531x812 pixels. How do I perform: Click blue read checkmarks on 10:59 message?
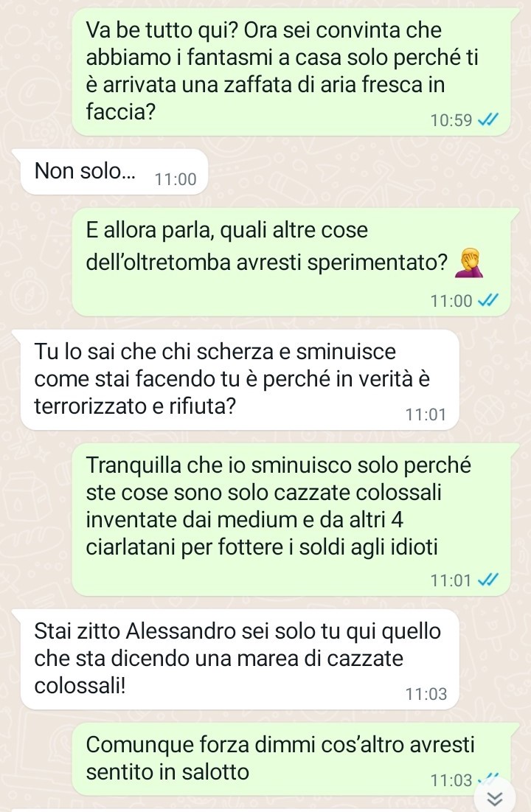pyautogui.click(x=487, y=120)
